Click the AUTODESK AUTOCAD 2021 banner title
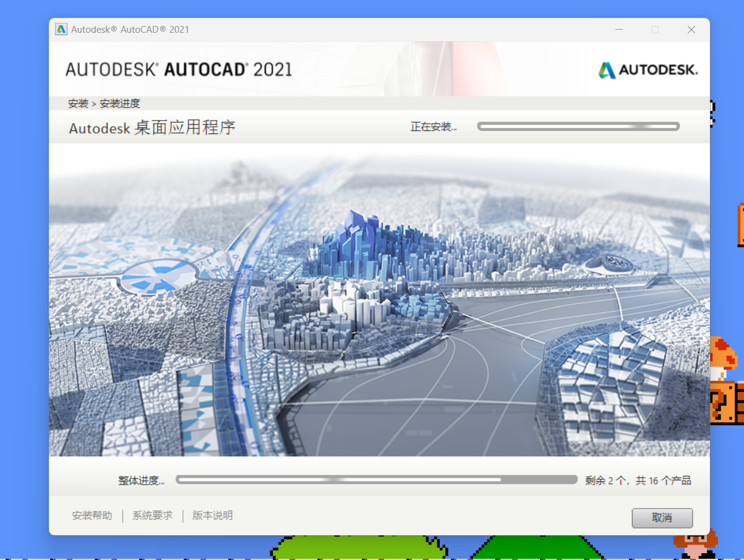Image resolution: width=744 pixels, height=560 pixels. (179, 69)
